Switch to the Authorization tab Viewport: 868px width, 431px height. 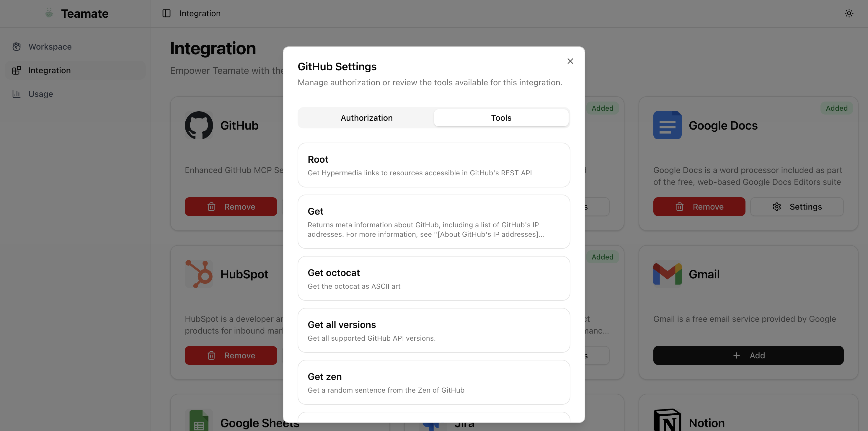pyautogui.click(x=366, y=117)
